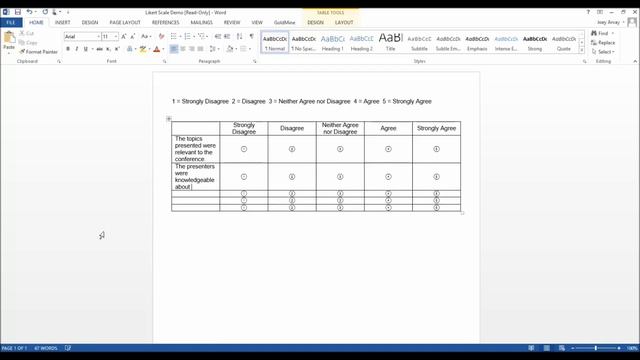Switch to Read Mode view in status bar
This screenshot has height=360, width=640.
pyautogui.click(x=531, y=348)
